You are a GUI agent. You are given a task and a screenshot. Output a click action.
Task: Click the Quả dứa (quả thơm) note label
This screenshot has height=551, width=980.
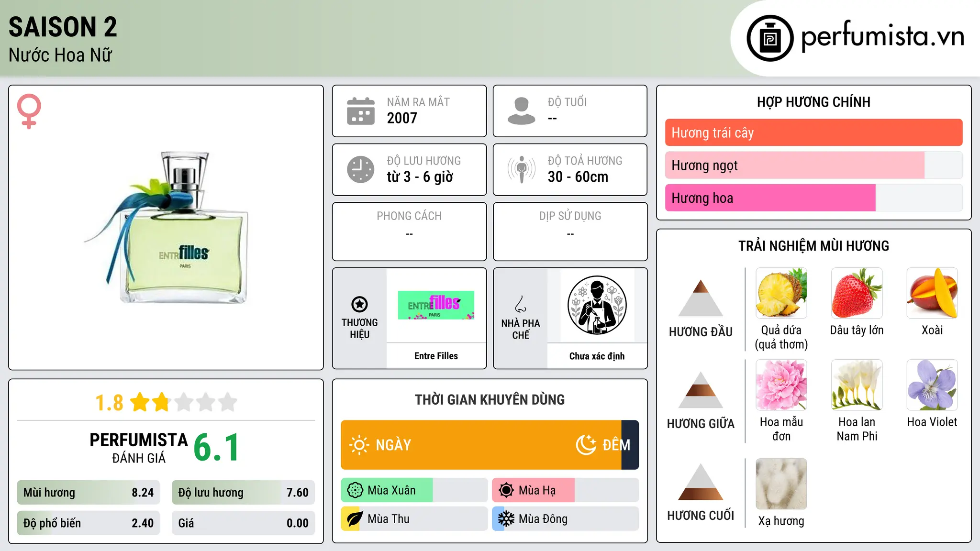point(781,337)
